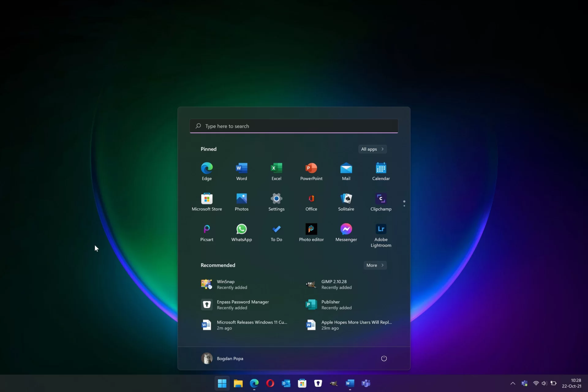Screen dimensions: 588x392
Task: Show hidden system tray icons chevron
Action: point(513,383)
